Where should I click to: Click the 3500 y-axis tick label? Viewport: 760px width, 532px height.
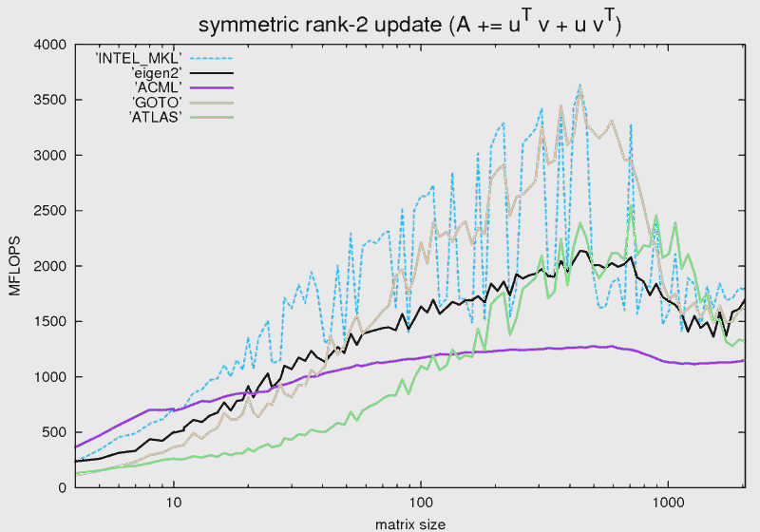tap(51, 100)
